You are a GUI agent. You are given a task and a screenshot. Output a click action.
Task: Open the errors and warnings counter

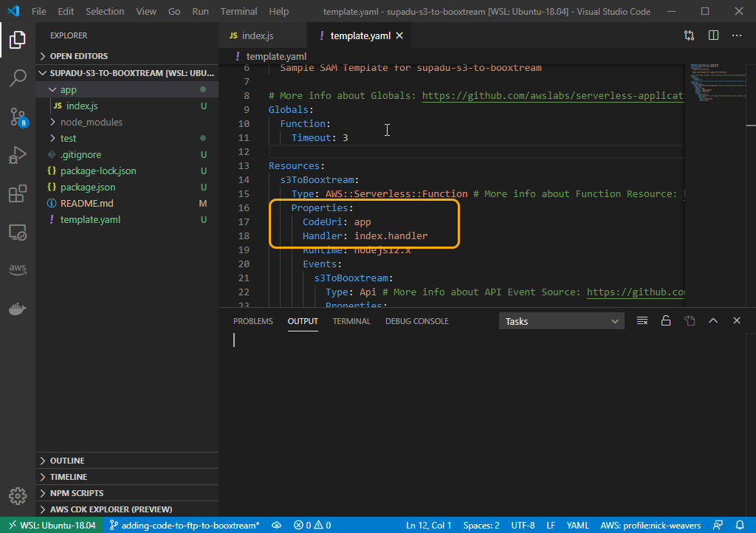pos(312,526)
